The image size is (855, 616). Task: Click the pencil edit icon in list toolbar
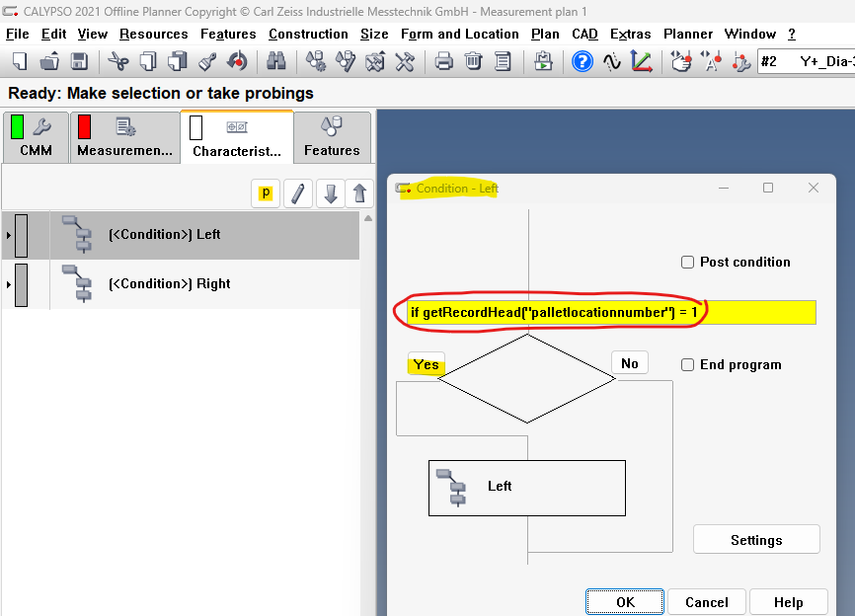(x=298, y=193)
